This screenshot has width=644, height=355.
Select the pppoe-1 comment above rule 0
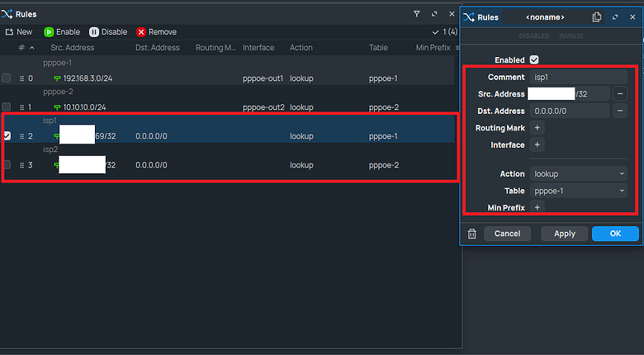(x=57, y=63)
